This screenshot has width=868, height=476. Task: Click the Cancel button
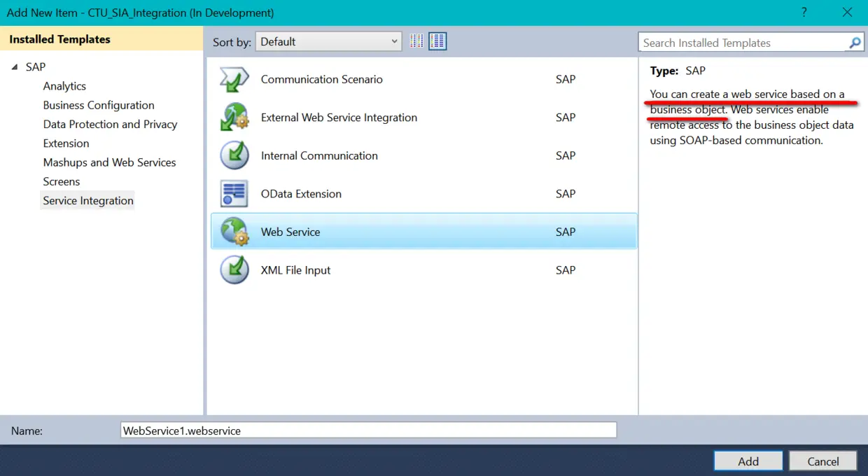[823, 461]
